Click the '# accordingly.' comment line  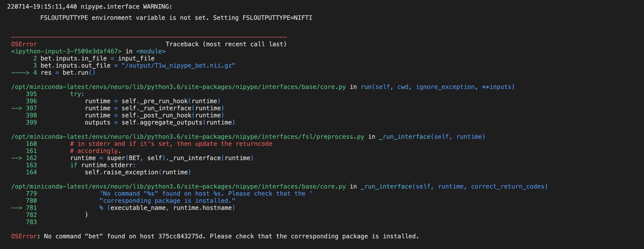[x=95, y=151]
